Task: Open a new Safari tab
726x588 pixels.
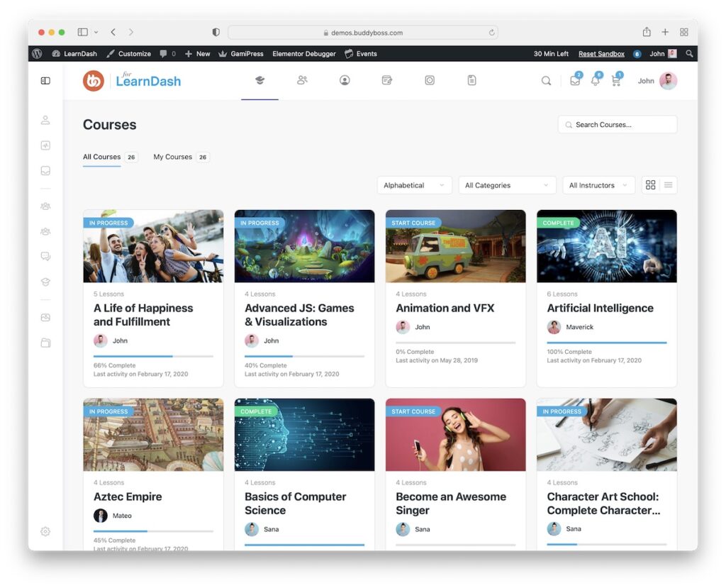Action: coord(665,32)
